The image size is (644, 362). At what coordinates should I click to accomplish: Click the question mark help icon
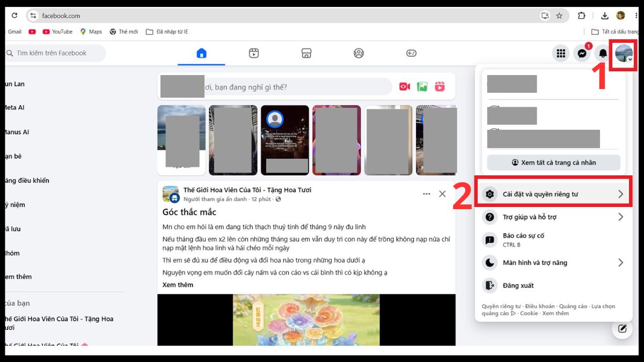(x=489, y=217)
